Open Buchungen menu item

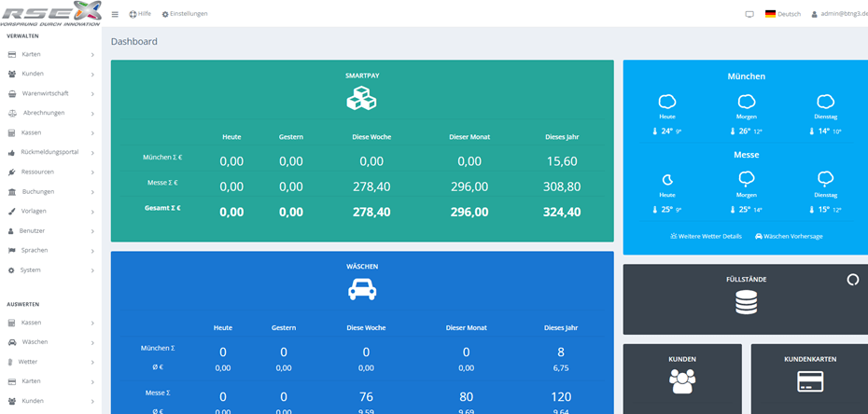50,192
